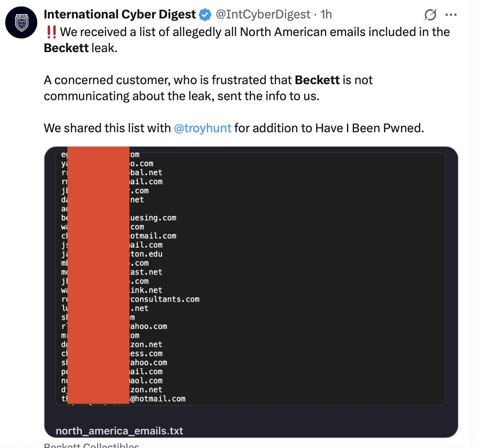Image resolution: width=480 pixels, height=448 pixels.
Task: Click International Cyber Digest's profile avatar
Action: (x=21, y=22)
